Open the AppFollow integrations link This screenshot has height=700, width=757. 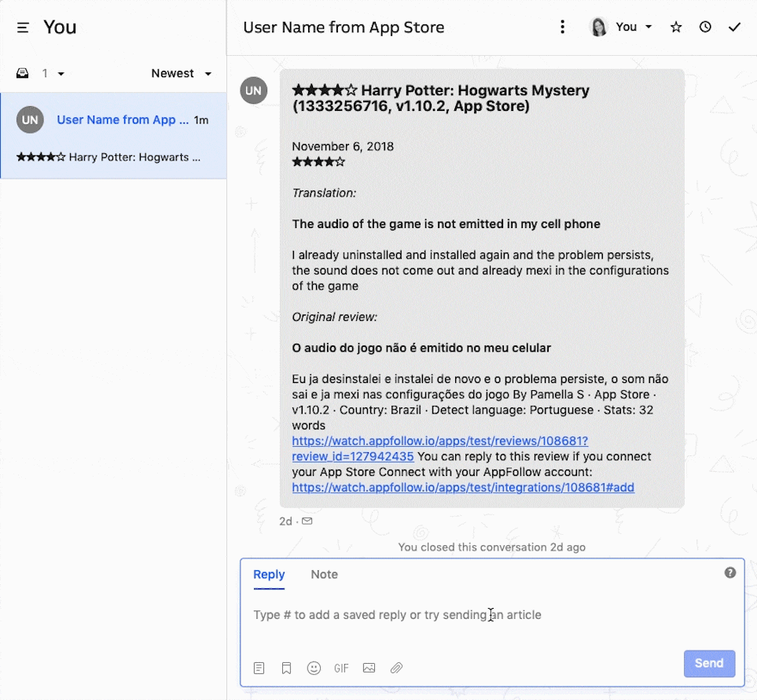tap(462, 488)
